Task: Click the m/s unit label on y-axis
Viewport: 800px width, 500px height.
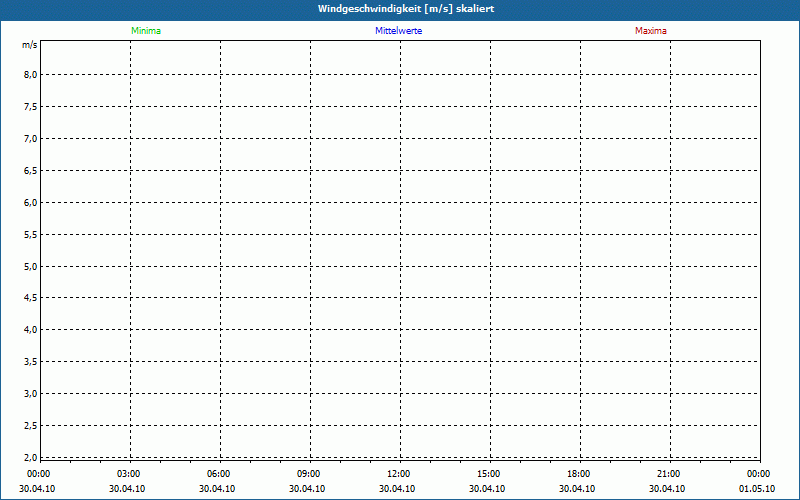Action: (30, 45)
